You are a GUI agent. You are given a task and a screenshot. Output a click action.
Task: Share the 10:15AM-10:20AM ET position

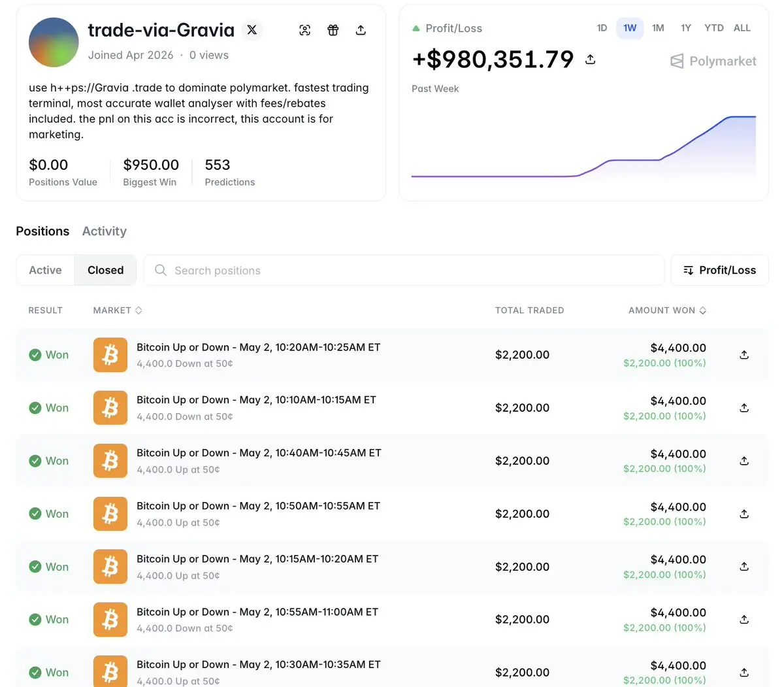pyautogui.click(x=744, y=567)
